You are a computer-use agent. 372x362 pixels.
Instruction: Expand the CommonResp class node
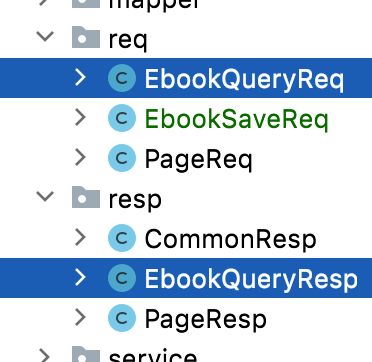(80, 238)
